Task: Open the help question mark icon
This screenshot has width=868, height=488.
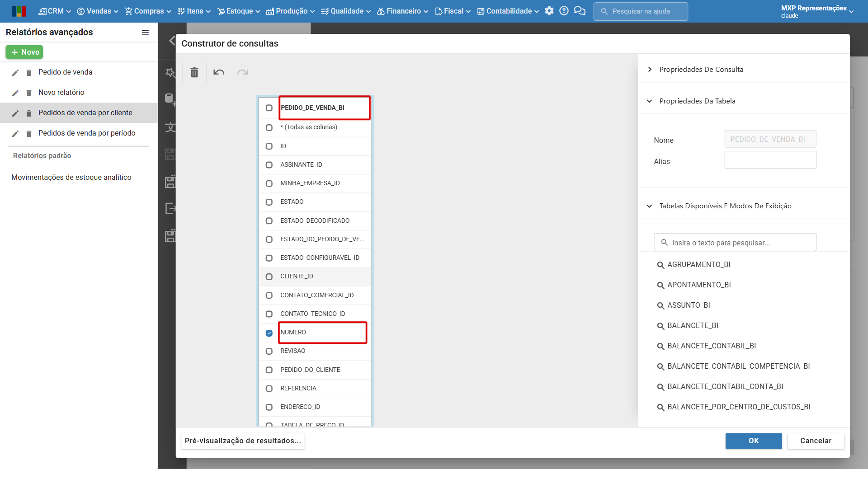Action: [x=564, y=11]
